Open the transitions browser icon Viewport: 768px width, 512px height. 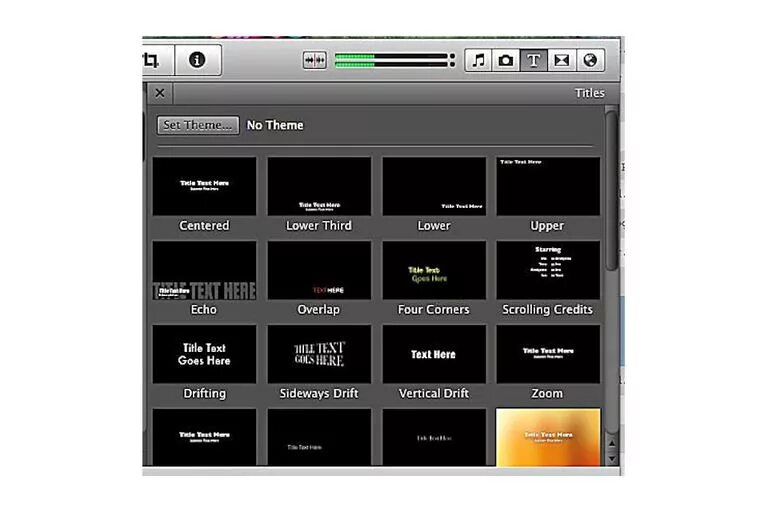click(561, 60)
